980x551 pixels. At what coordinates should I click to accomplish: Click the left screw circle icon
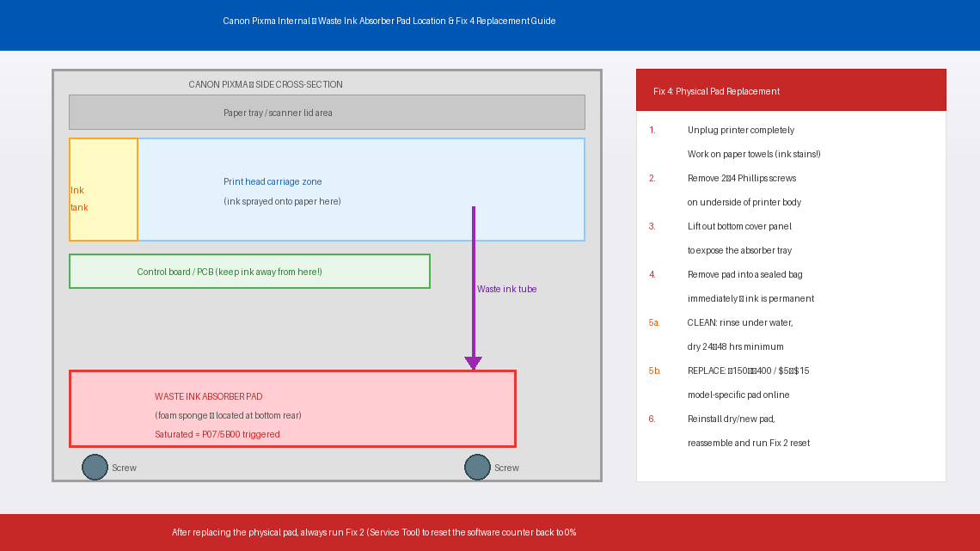tap(95, 467)
